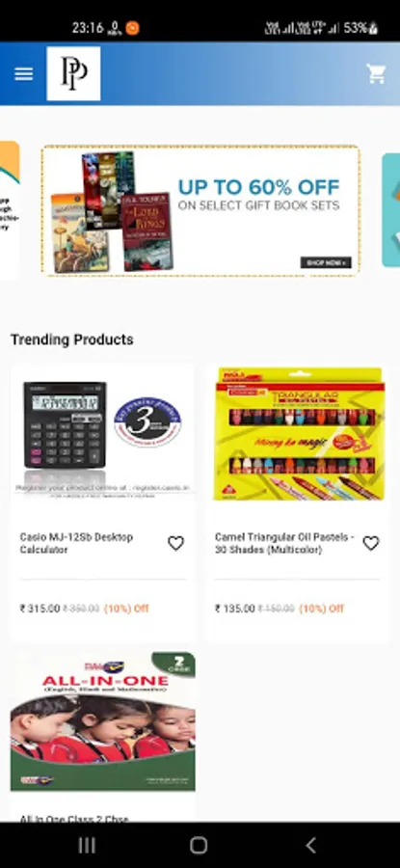
Task: Open the hamburger navigation menu
Action: pos(23,73)
